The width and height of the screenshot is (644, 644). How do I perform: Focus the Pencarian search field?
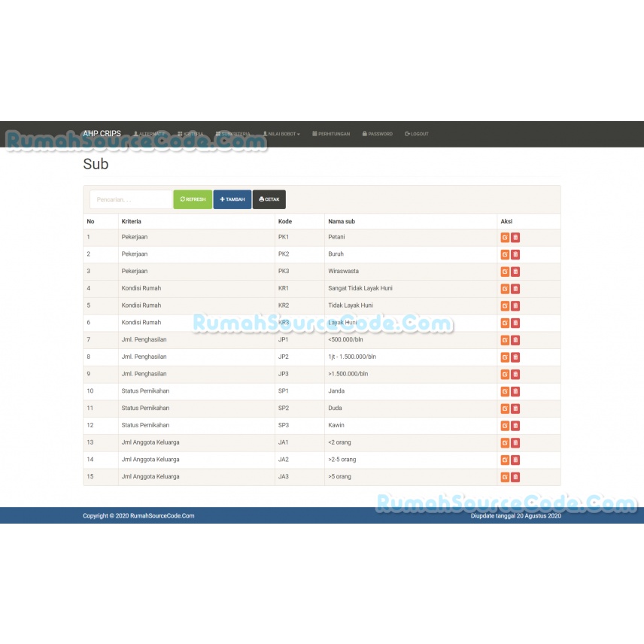131,199
